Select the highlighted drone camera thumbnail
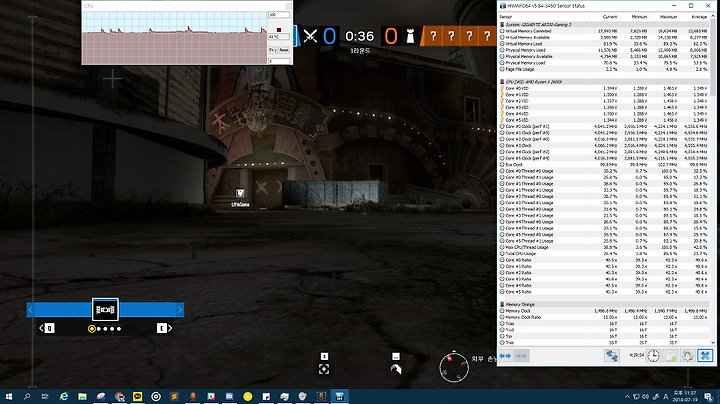The width and height of the screenshot is (720, 404). click(x=105, y=310)
